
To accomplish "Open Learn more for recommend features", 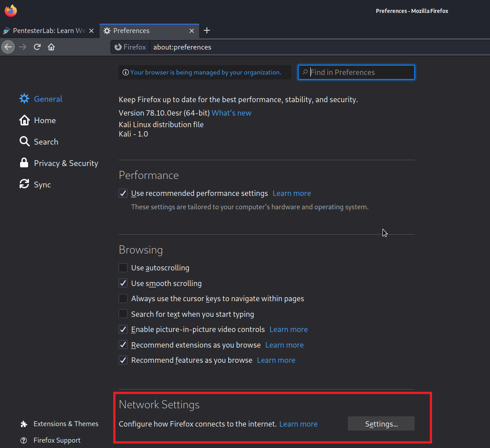I will coord(276,361).
